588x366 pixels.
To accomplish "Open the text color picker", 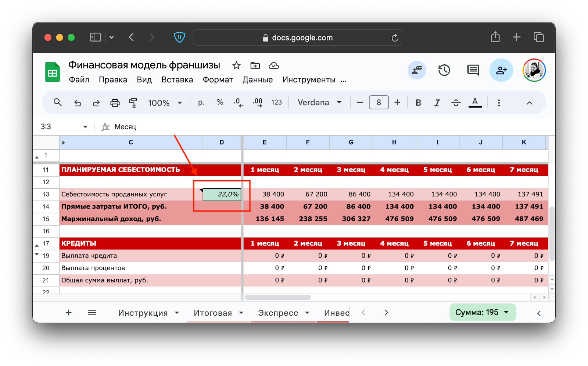I will click(x=475, y=103).
